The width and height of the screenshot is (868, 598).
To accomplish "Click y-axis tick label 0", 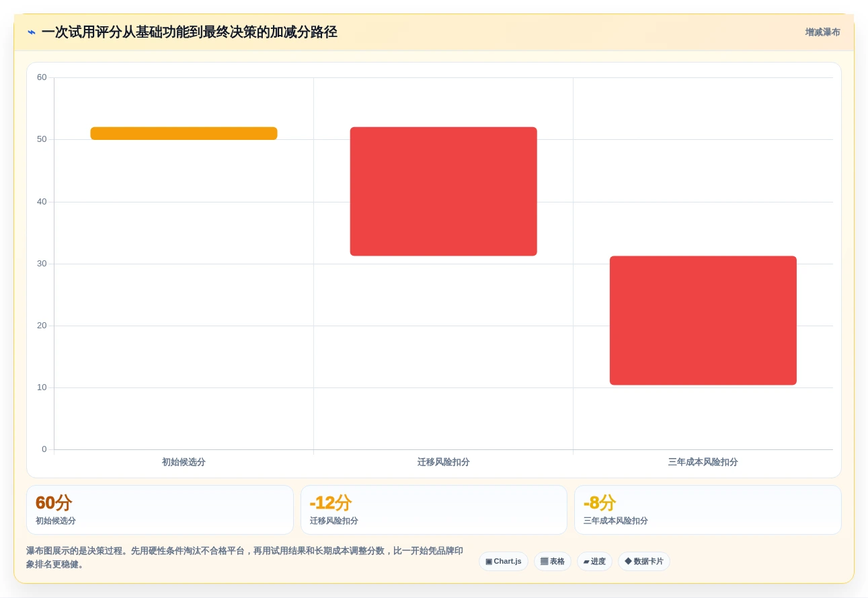I will (x=44, y=449).
